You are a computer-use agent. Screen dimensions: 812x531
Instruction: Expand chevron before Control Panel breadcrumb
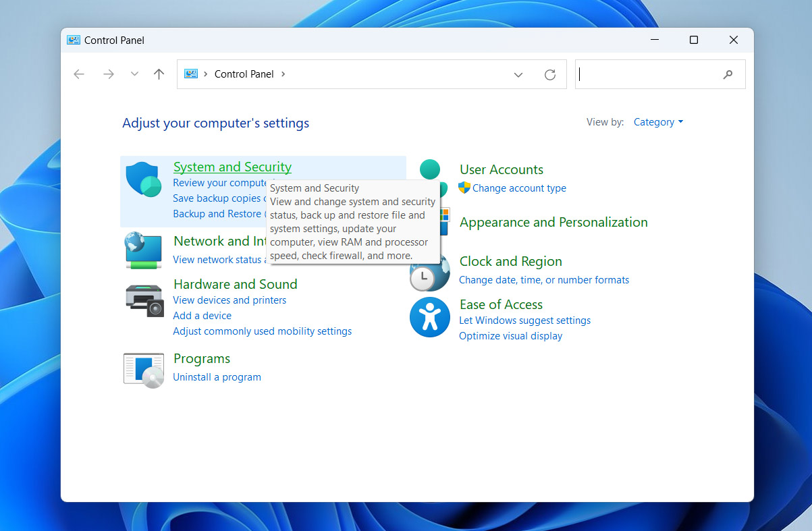click(x=205, y=74)
